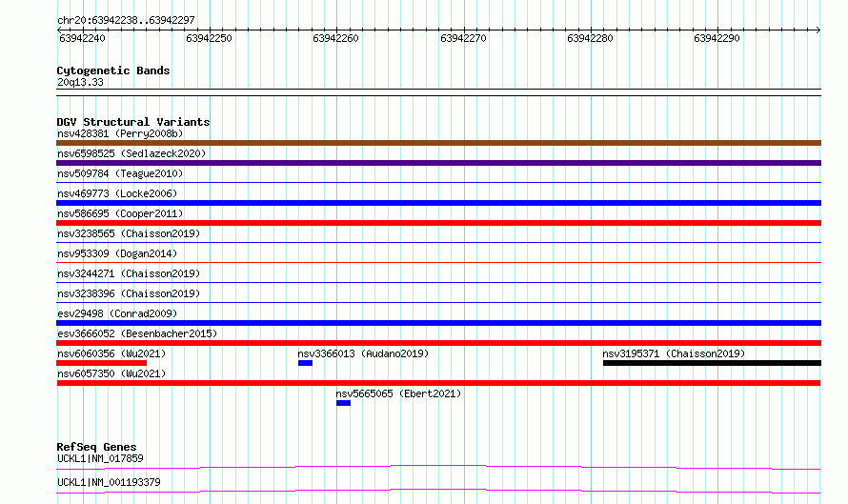The height and width of the screenshot is (504, 848).
Task: Click the Cytogenetic Bands track heading
Action: (x=113, y=71)
